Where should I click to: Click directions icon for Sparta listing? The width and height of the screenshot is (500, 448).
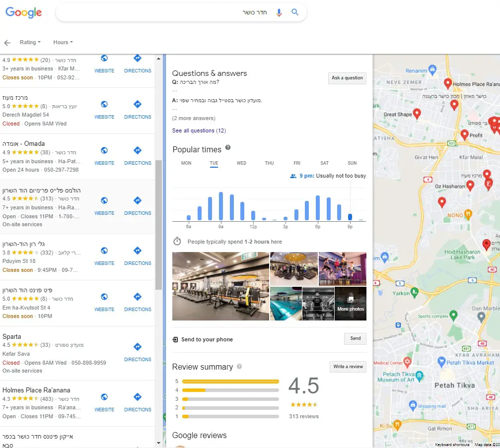click(x=138, y=347)
